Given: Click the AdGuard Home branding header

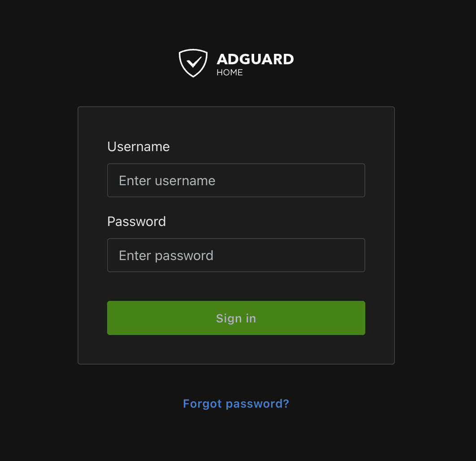Looking at the screenshot, I should click(236, 62).
